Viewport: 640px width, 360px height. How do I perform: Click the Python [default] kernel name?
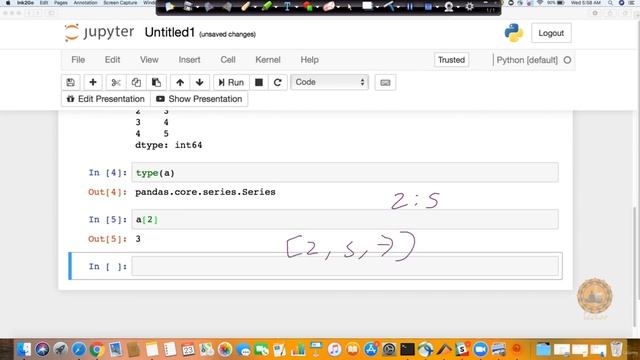click(527, 60)
